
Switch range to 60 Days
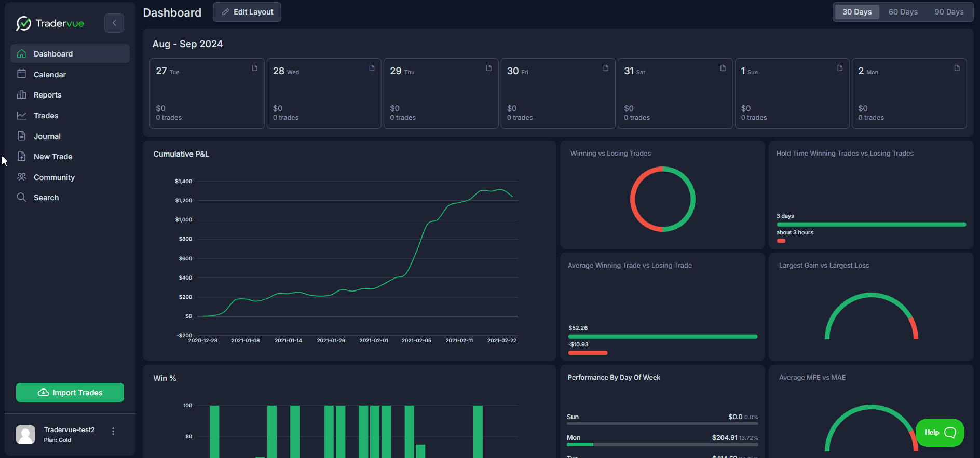[x=903, y=12]
